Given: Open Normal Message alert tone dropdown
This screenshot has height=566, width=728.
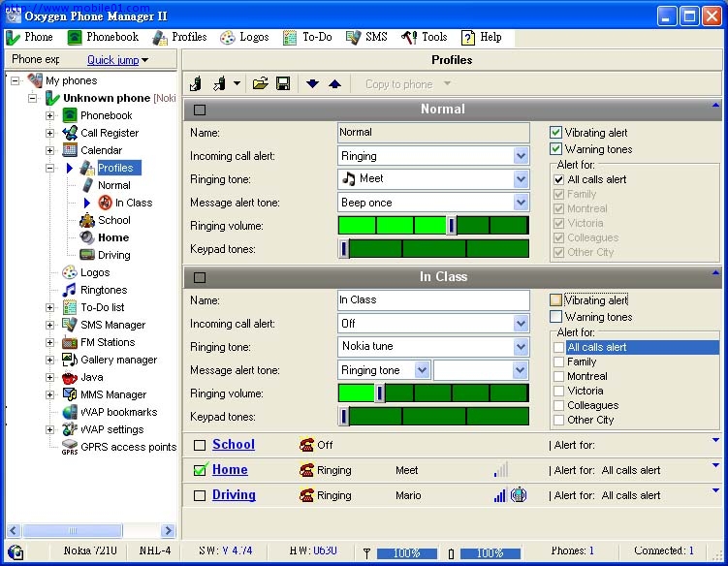Looking at the screenshot, I should tap(521, 203).
